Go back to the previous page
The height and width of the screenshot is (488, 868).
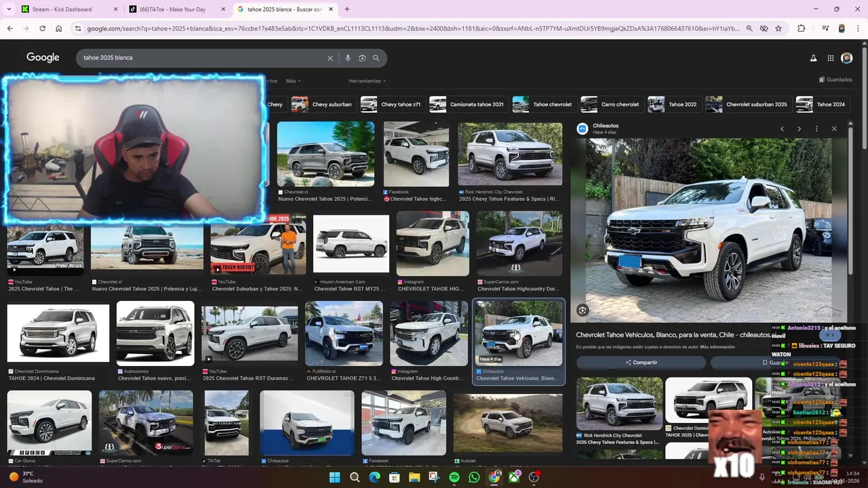pos(9,28)
